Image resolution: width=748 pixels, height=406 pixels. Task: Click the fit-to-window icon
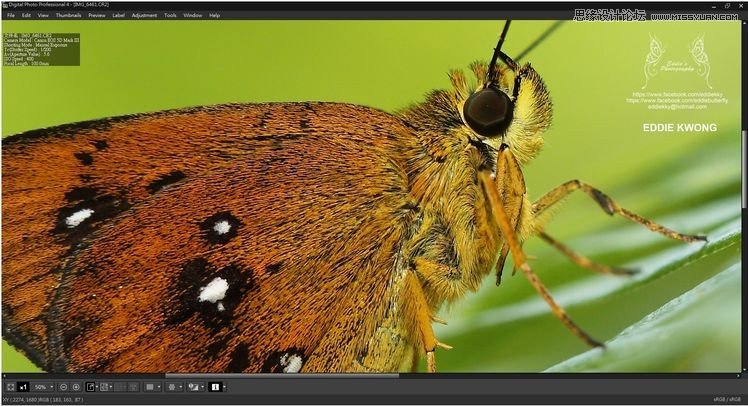tap(10, 386)
